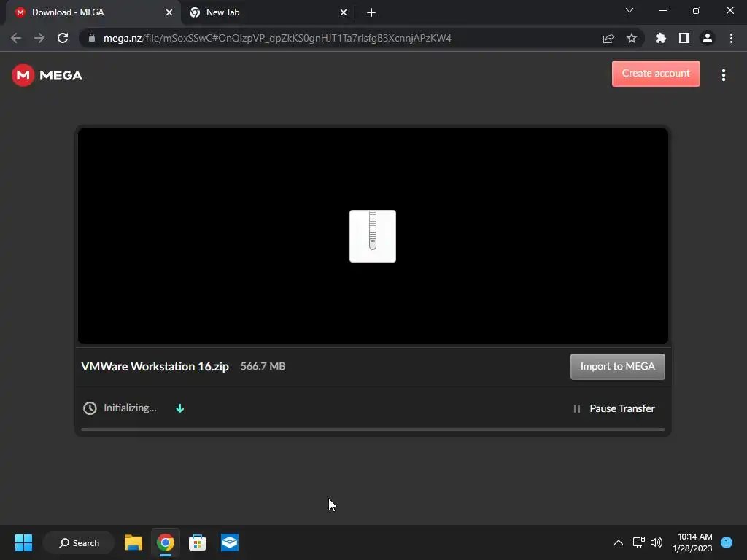Click the Initializing... status text
Image resolution: width=747 pixels, height=560 pixels.
[130, 408]
